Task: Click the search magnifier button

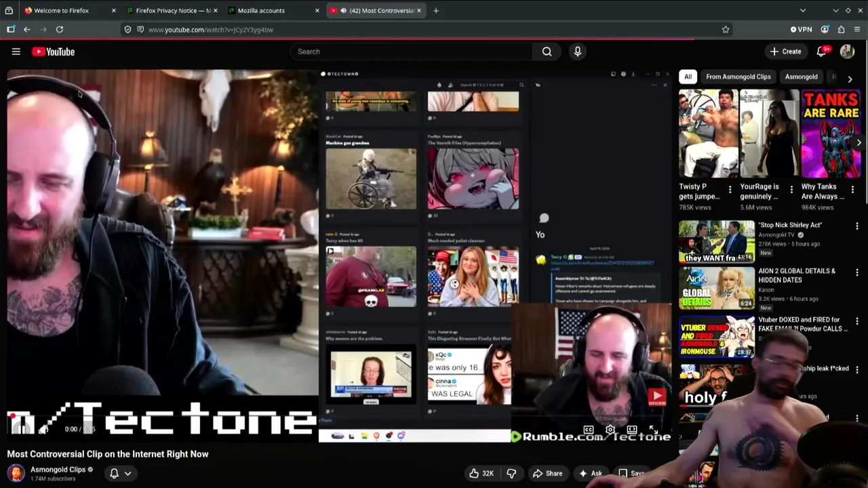Action: (547, 52)
